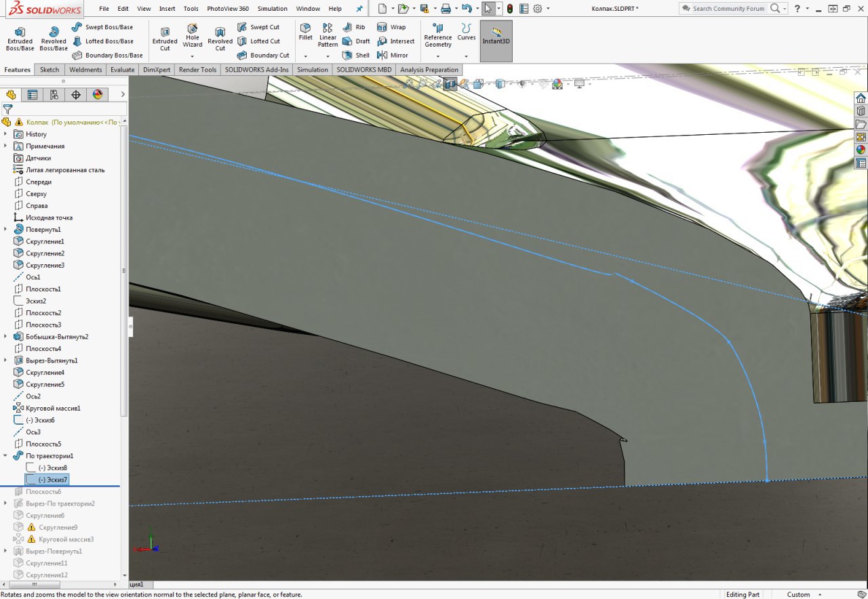
Task: Click the Search Community Forum field
Action: [x=728, y=9]
